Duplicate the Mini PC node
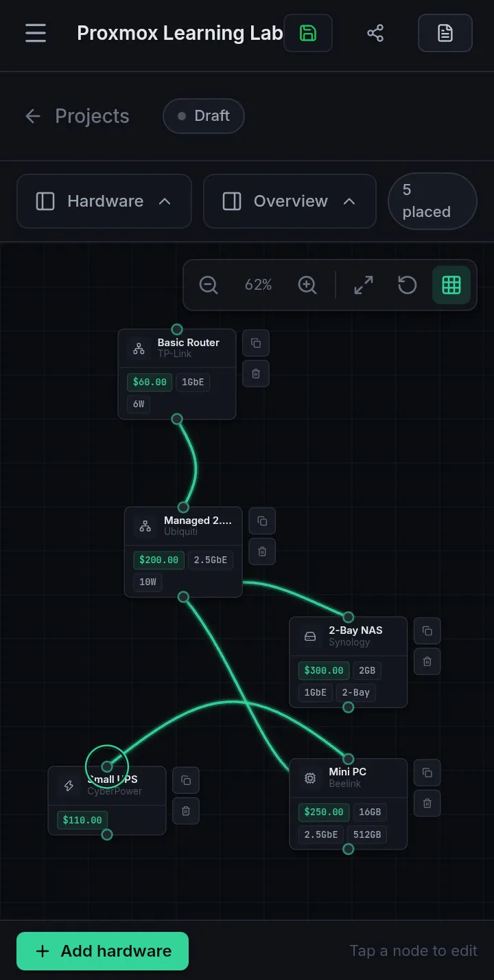Viewport: 494px width, 980px height. 427,773
